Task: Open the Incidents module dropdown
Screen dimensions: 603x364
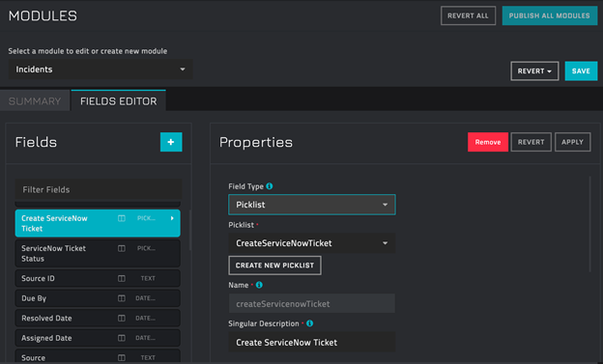Action: coord(100,70)
